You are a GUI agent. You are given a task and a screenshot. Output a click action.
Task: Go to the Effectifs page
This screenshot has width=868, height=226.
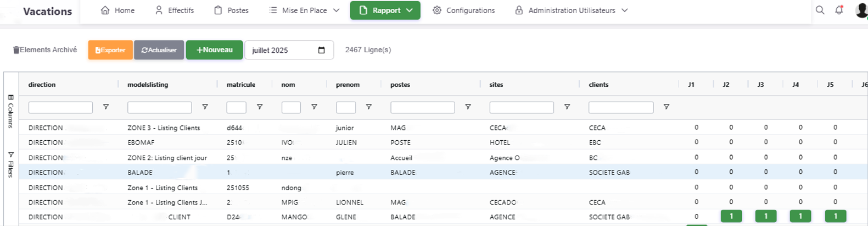pos(174,10)
